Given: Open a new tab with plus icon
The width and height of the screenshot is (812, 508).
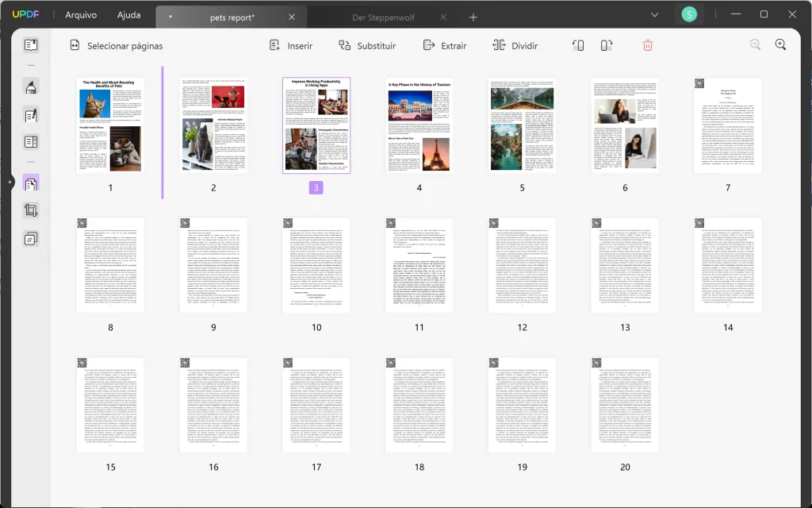Looking at the screenshot, I should point(473,17).
